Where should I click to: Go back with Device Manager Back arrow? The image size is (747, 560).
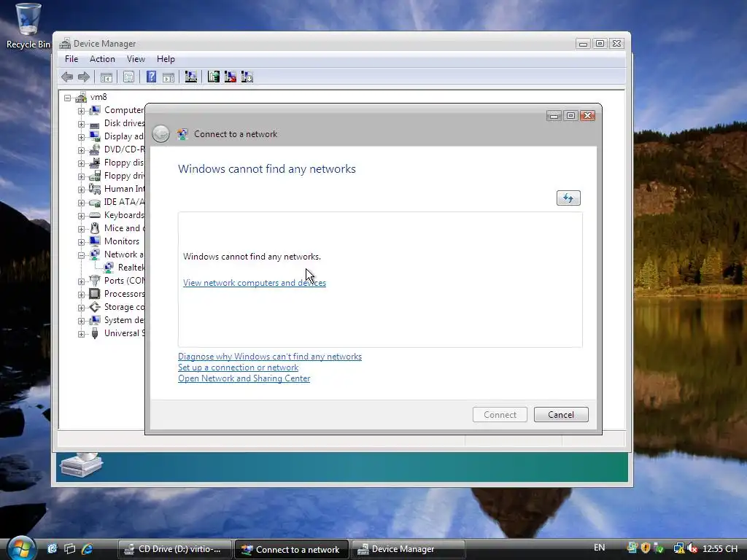[67, 77]
